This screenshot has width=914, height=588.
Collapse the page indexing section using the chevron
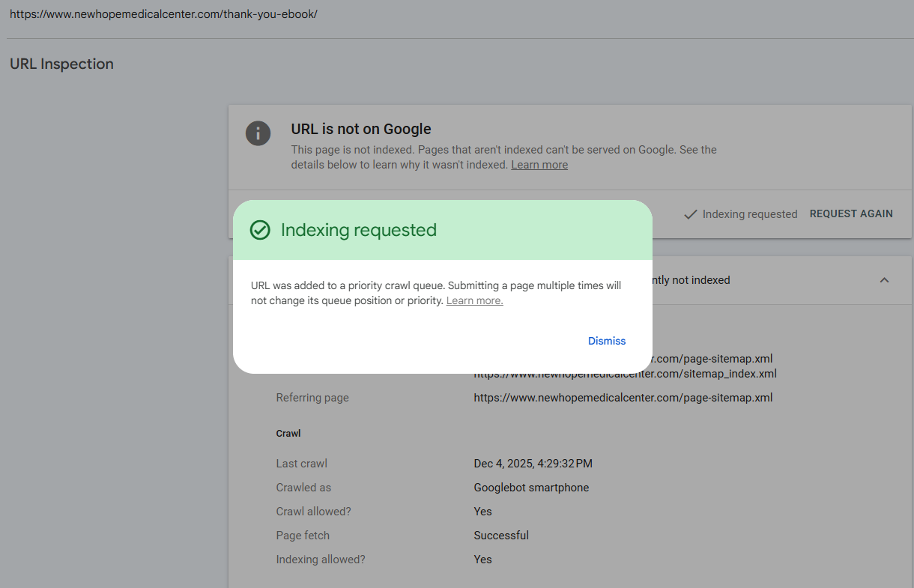pyautogui.click(x=884, y=280)
